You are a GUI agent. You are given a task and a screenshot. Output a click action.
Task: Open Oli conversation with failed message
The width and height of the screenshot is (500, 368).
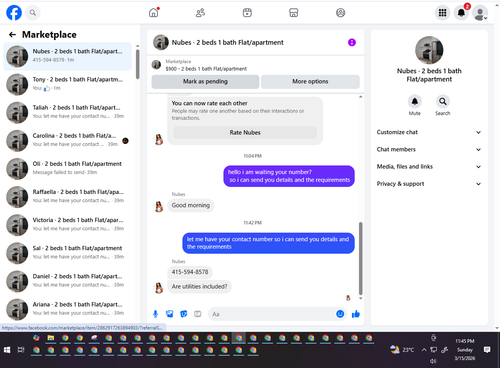(x=67, y=169)
